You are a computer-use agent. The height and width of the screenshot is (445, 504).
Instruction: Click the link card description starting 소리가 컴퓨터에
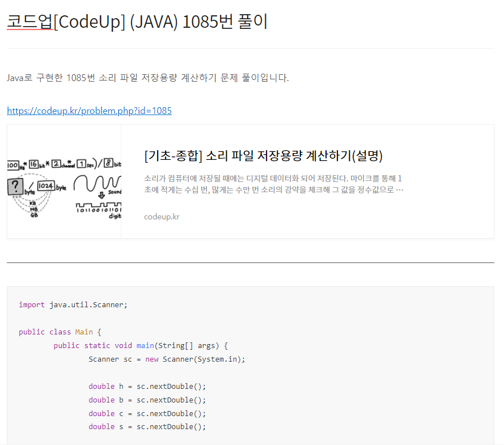tap(273, 184)
